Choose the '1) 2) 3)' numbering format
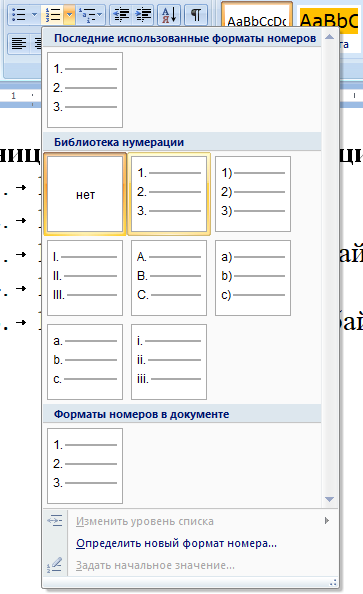This screenshot has height=594, width=363. (253, 194)
